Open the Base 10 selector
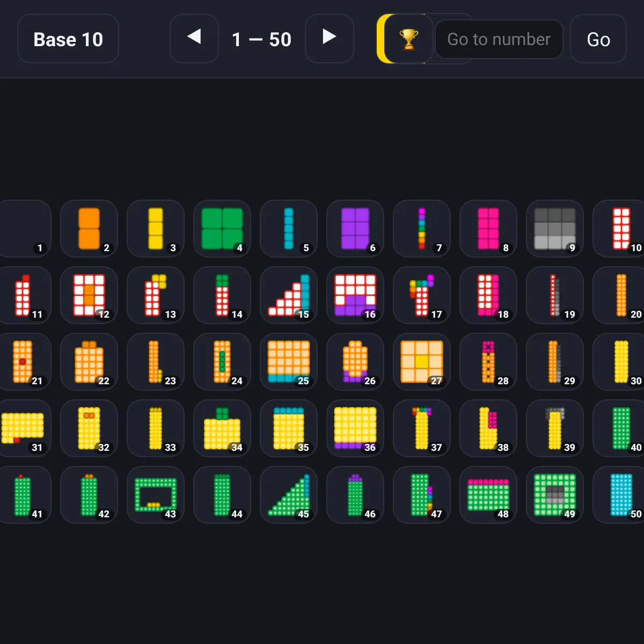This screenshot has width=644, height=644. point(68,39)
